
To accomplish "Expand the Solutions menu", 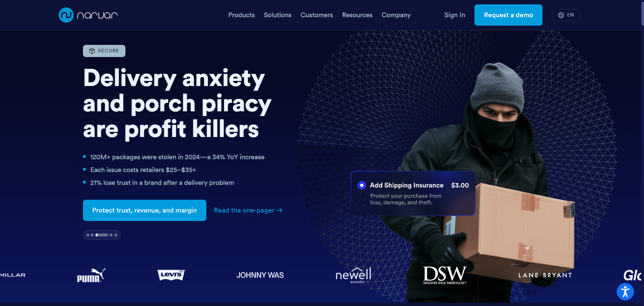I will [277, 15].
